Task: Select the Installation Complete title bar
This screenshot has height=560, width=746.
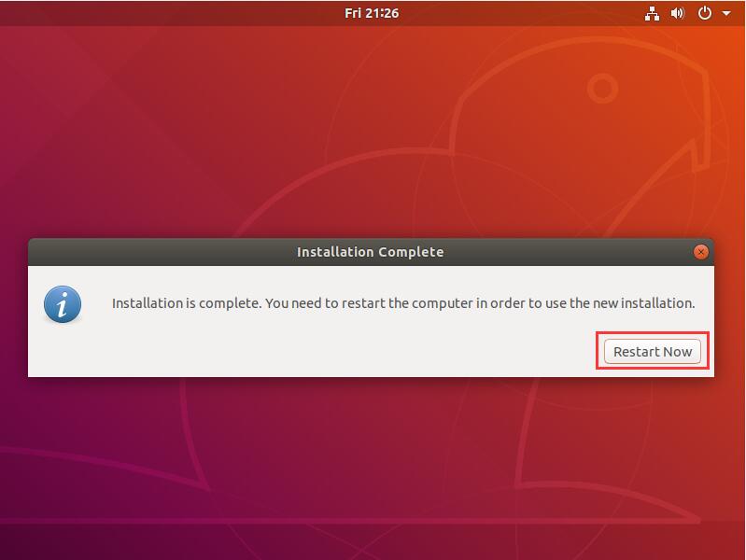Action: [x=371, y=252]
